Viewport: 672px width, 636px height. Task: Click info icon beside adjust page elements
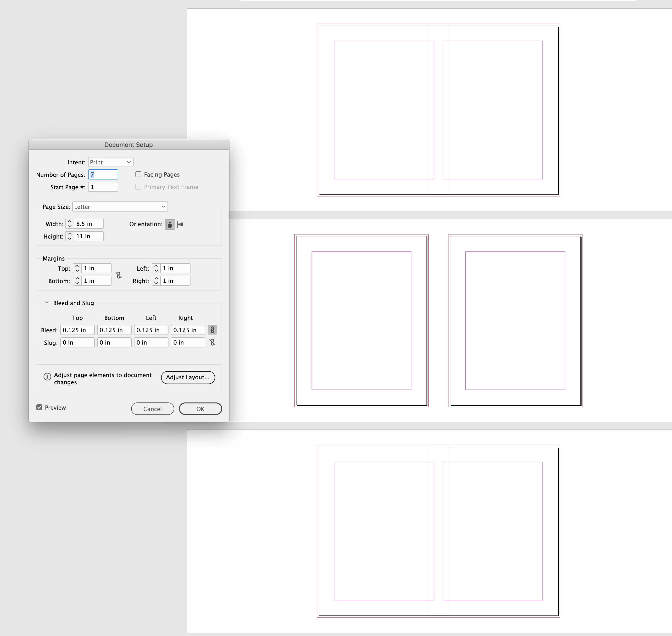47,377
